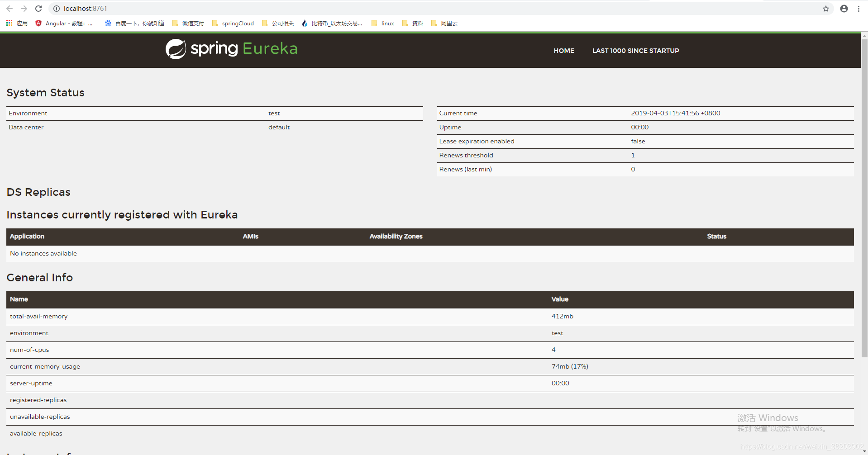
Task: Open the 资料 bookmark folder
Action: coord(413,23)
